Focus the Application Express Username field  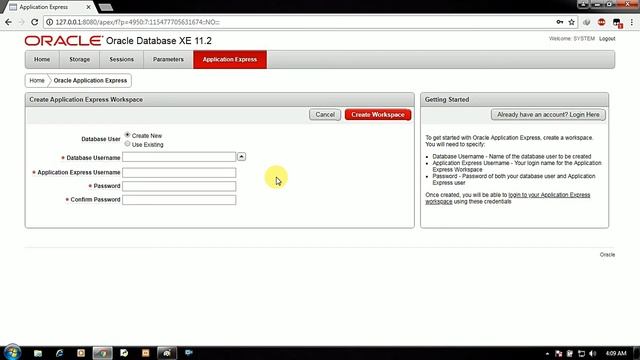point(179,173)
